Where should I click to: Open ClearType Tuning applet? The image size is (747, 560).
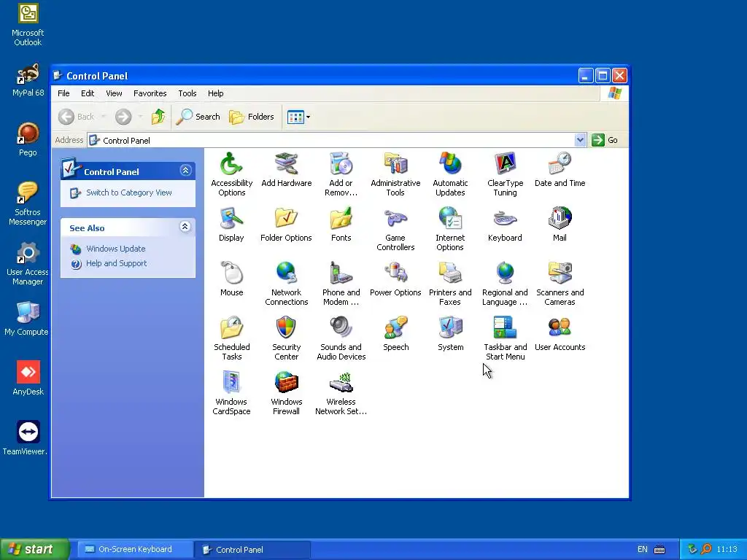click(505, 174)
